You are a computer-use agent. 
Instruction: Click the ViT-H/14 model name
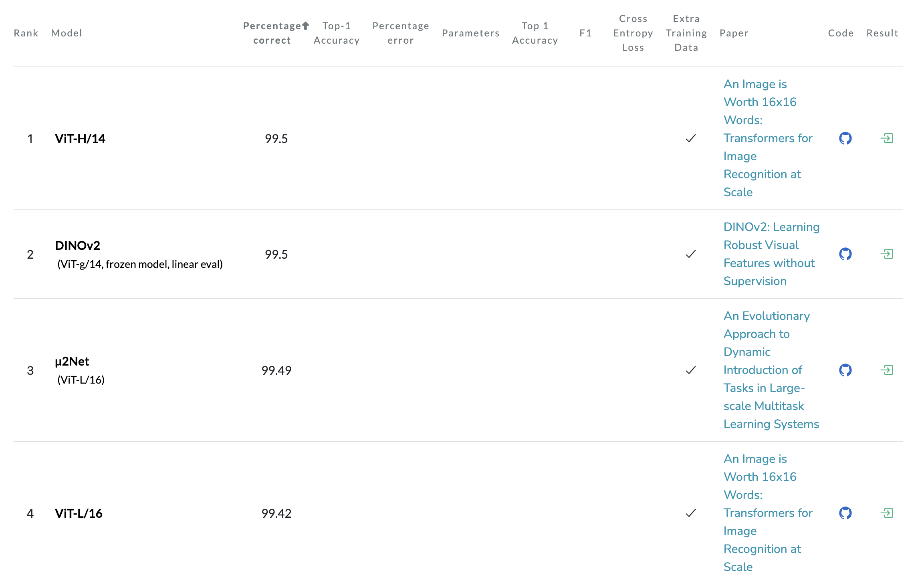pyautogui.click(x=80, y=139)
